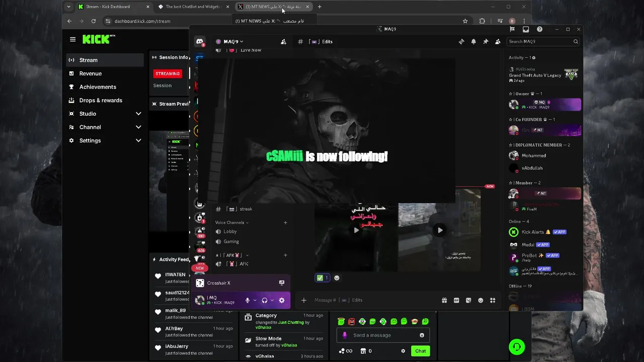Open Discord apps launcher icon
Image resolution: width=644 pixels, height=362 pixels.
tap(493, 300)
